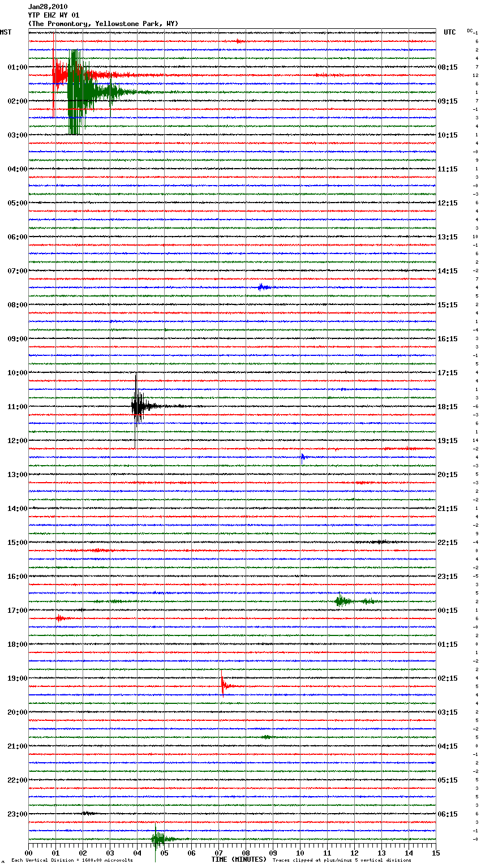The width and height of the screenshot is (481, 868).
Task: Click the Traces clipped at plus/minus 5 divisions note
Action: (x=342, y=860)
